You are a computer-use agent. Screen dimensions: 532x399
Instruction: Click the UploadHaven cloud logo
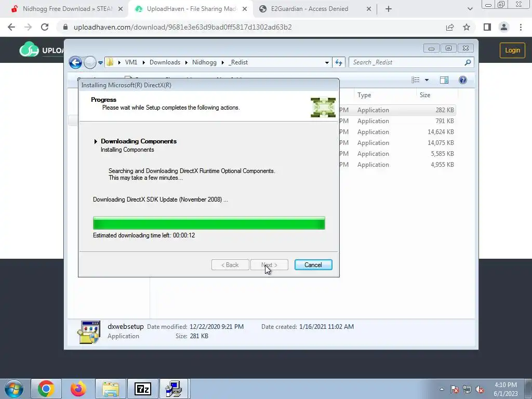point(29,49)
